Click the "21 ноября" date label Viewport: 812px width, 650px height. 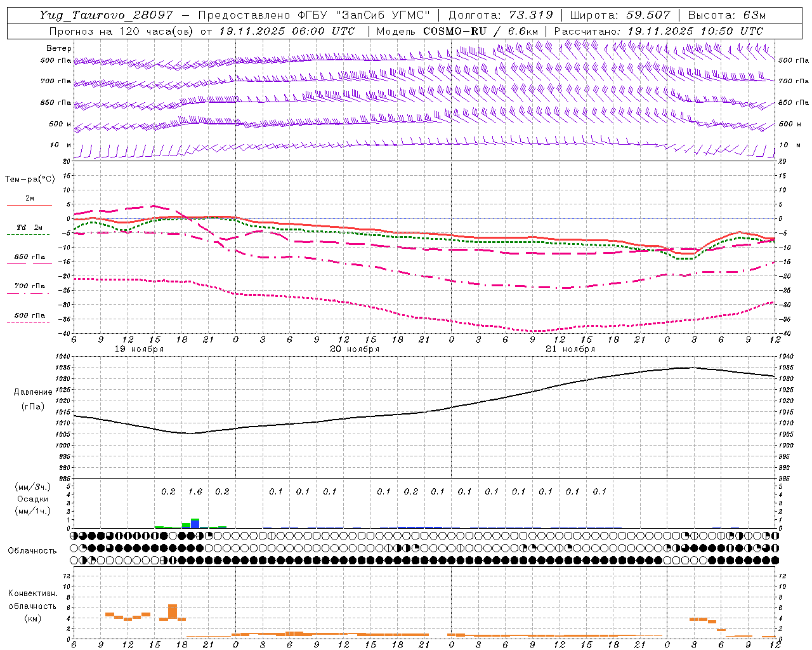[570, 349]
